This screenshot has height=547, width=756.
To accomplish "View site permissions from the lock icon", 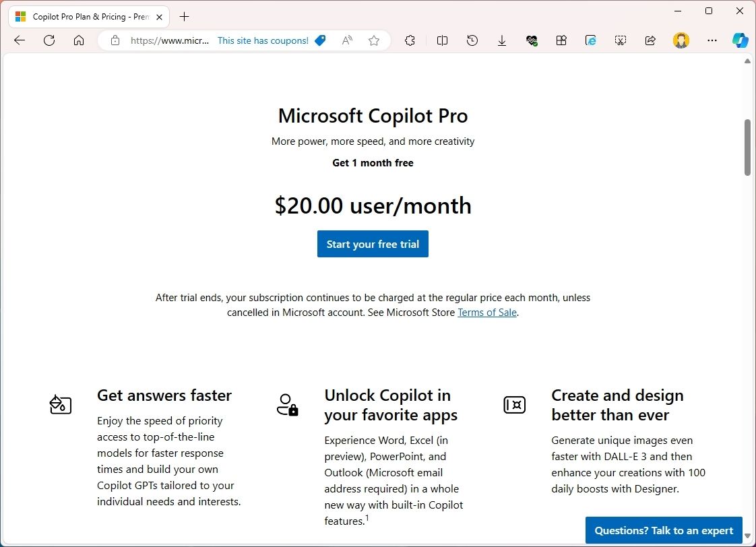I will click(115, 40).
